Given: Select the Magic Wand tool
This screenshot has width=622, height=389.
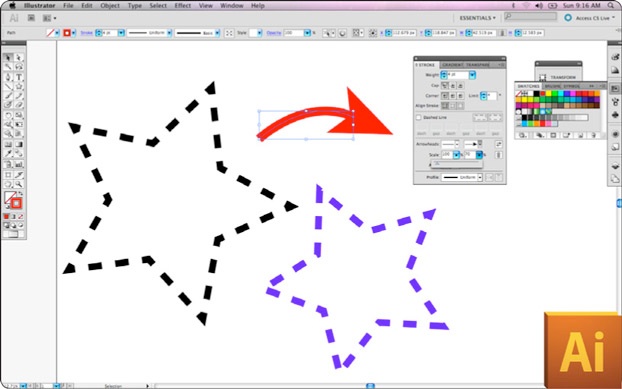Looking at the screenshot, I should pyautogui.click(x=8, y=67).
